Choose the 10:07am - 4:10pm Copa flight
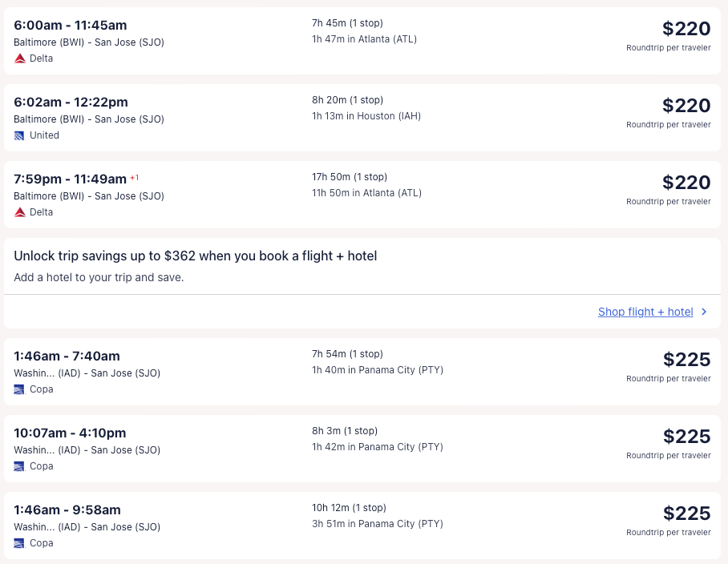 pos(71,433)
